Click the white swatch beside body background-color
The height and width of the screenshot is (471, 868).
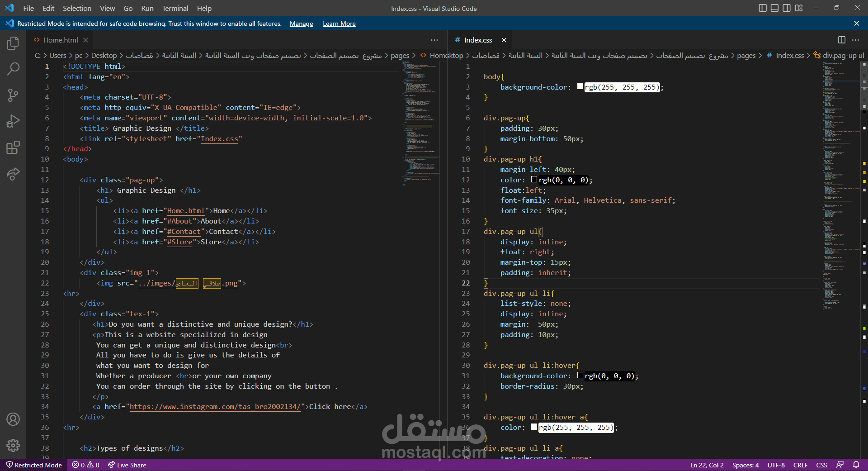coord(580,86)
